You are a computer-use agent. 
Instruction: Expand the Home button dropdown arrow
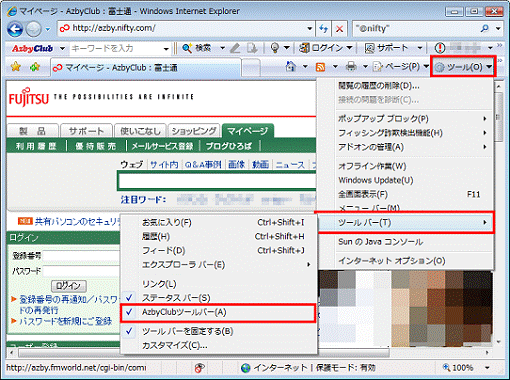[x=305, y=67]
